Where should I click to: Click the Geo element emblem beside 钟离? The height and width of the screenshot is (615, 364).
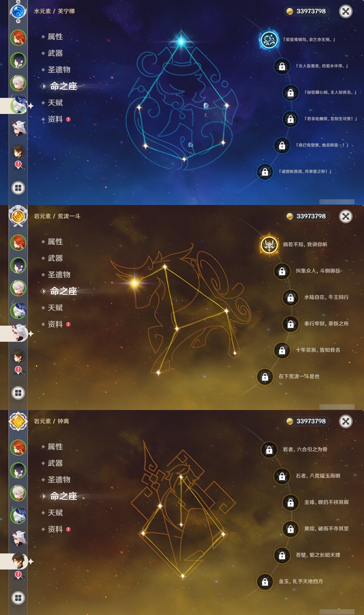coord(18,421)
